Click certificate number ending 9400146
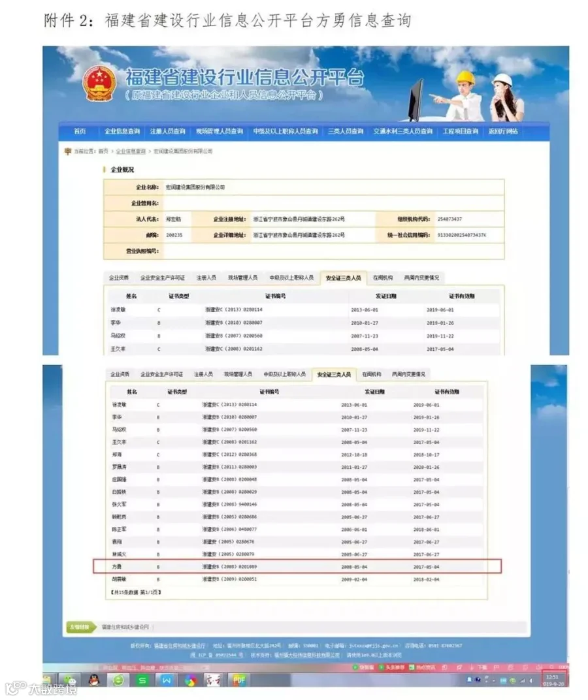The image size is (588, 700). pyautogui.click(x=229, y=505)
